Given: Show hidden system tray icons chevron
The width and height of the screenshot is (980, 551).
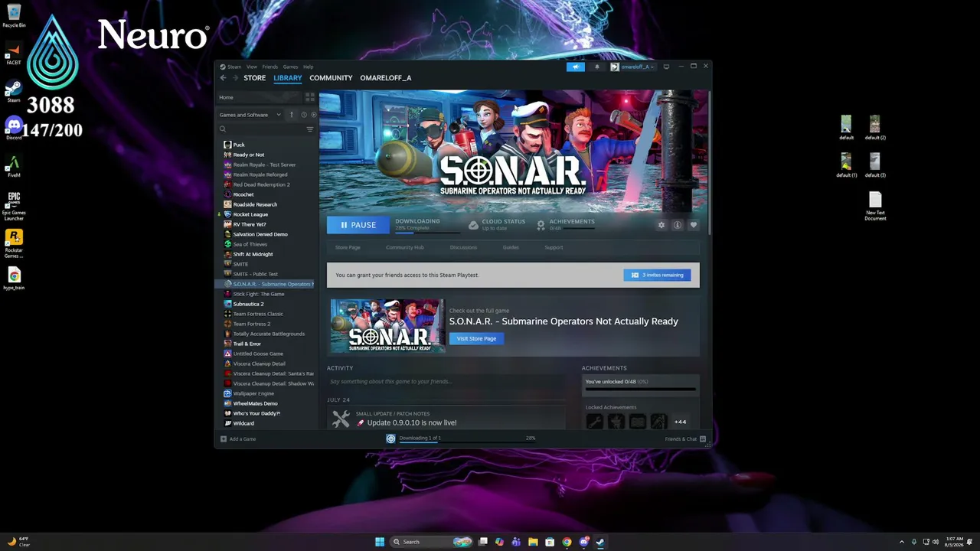Looking at the screenshot, I should (x=901, y=542).
